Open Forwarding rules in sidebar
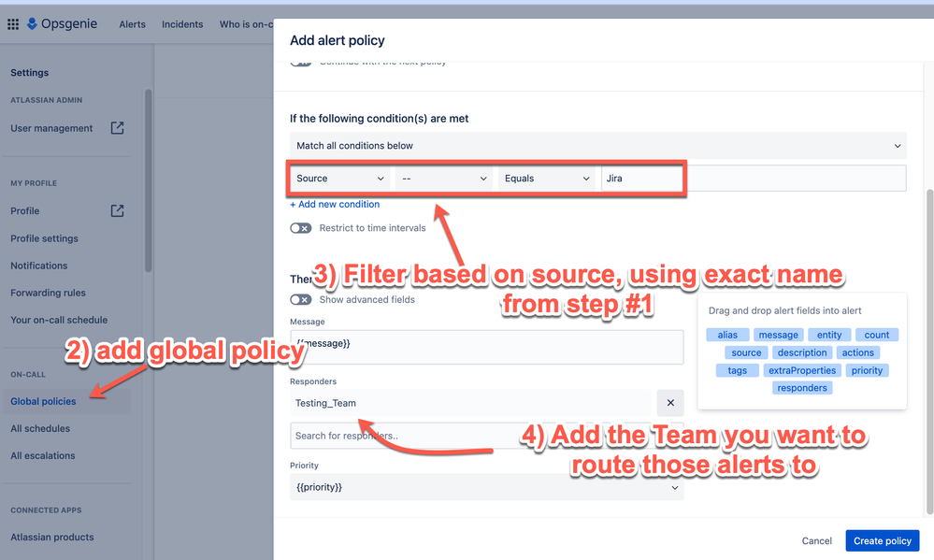This screenshot has width=934, height=560. click(48, 293)
